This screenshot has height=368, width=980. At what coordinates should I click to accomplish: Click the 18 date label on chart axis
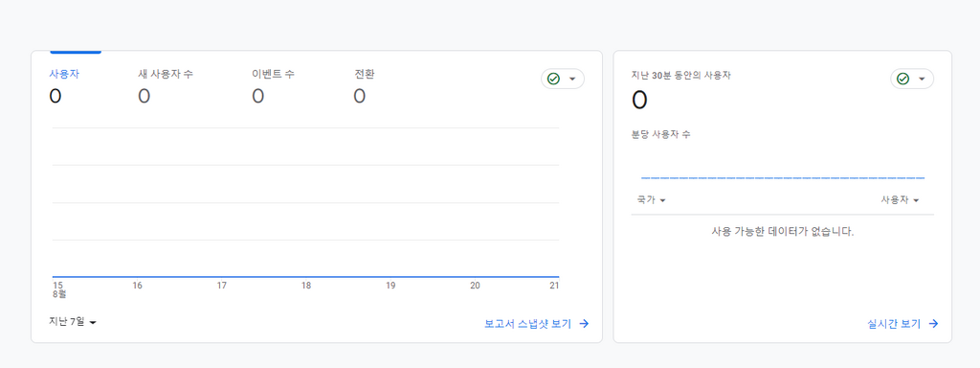(x=306, y=286)
